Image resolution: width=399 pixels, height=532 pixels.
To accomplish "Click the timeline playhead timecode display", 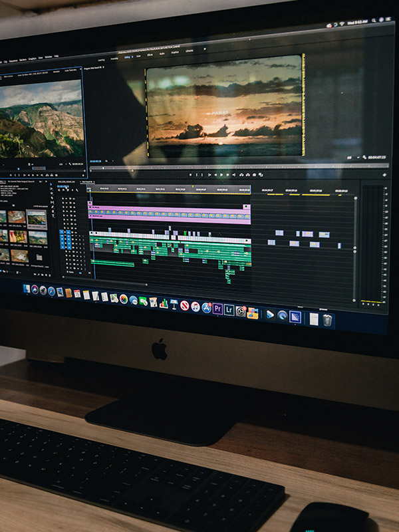I will pos(64,186).
